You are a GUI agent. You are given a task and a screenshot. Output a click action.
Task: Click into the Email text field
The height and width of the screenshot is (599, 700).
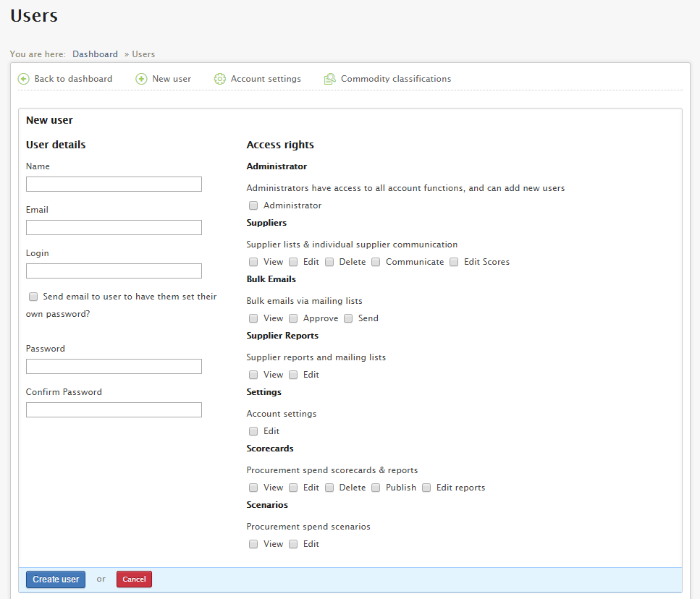pyautogui.click(x=114, y=227)
